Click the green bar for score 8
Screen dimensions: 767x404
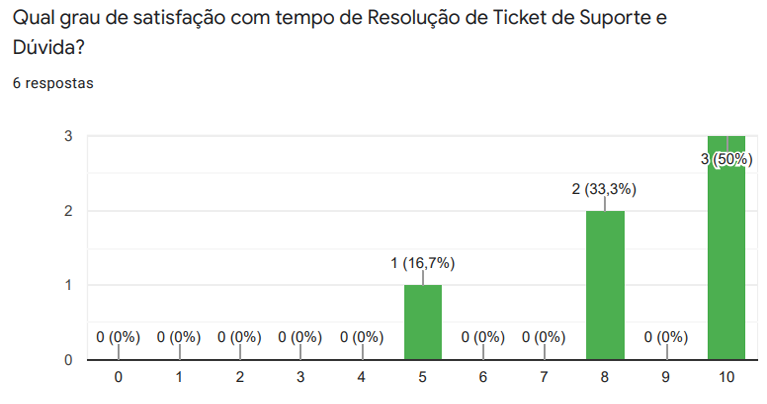pos(604,285)
